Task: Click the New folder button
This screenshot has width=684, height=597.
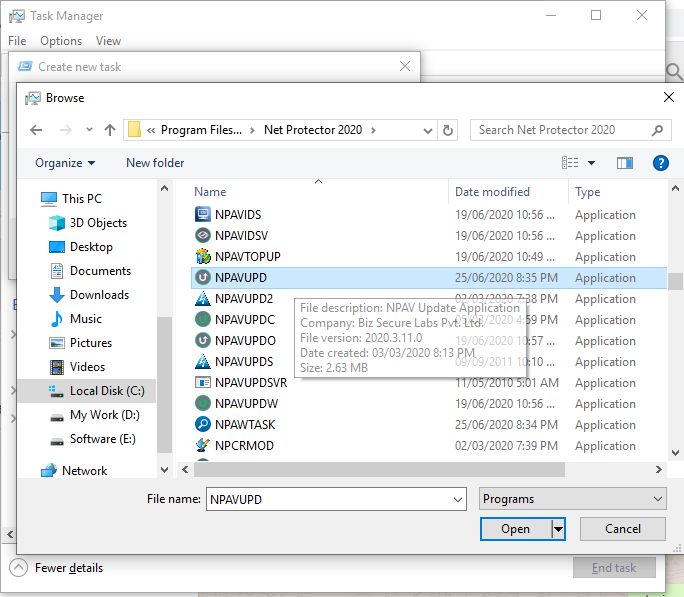Action: [155, 163]
